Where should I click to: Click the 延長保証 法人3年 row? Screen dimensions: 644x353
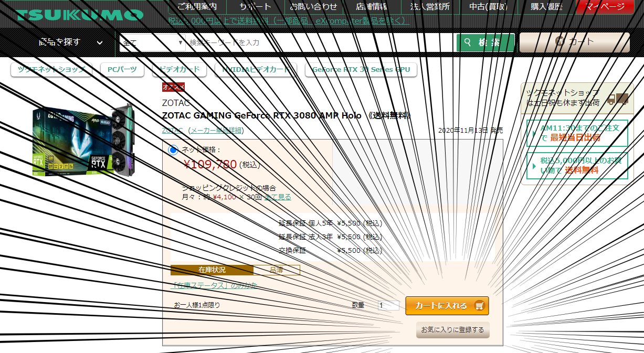331,237
